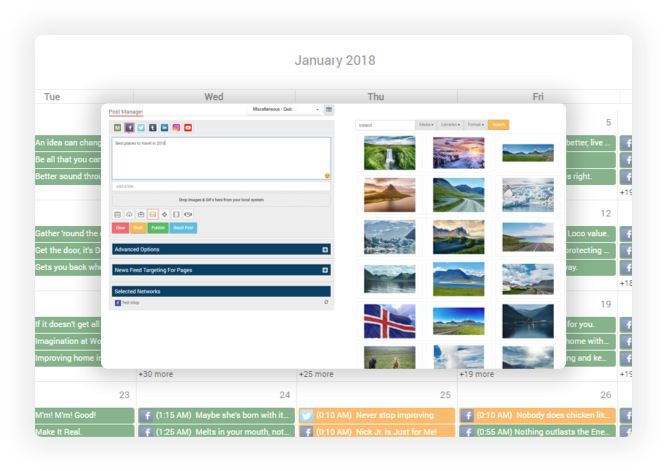Click the calendar schedule icon below drop zone
This screenshot has width=667, height=471.
118,214
